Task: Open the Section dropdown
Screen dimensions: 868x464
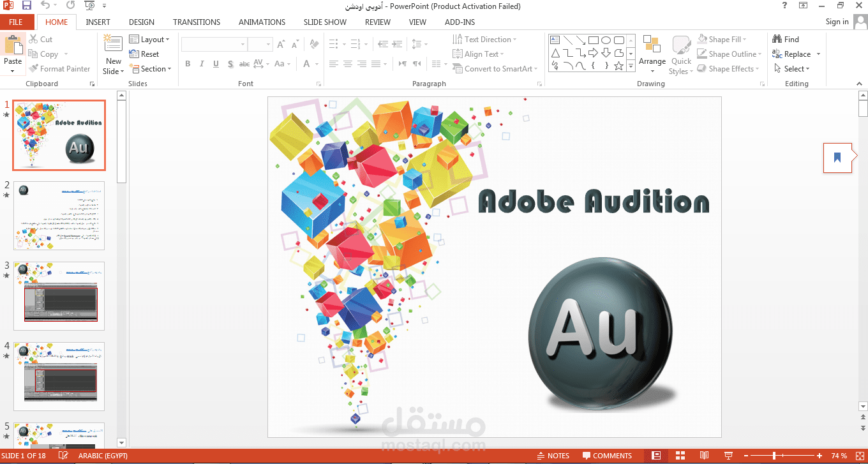Action: [x=151, y=69]
